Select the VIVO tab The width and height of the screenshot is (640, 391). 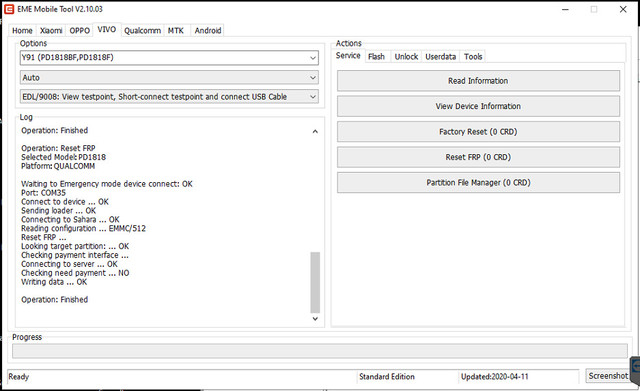[107, 29]
